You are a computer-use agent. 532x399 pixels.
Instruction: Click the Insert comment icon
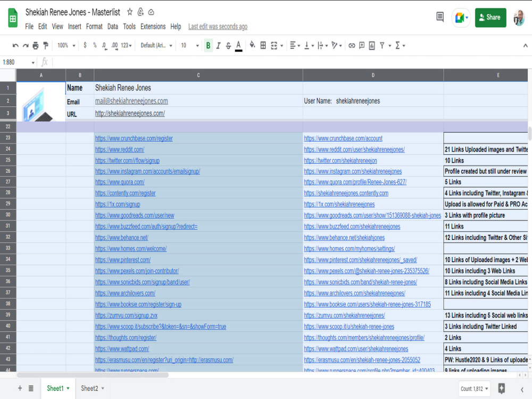[362, 45]
